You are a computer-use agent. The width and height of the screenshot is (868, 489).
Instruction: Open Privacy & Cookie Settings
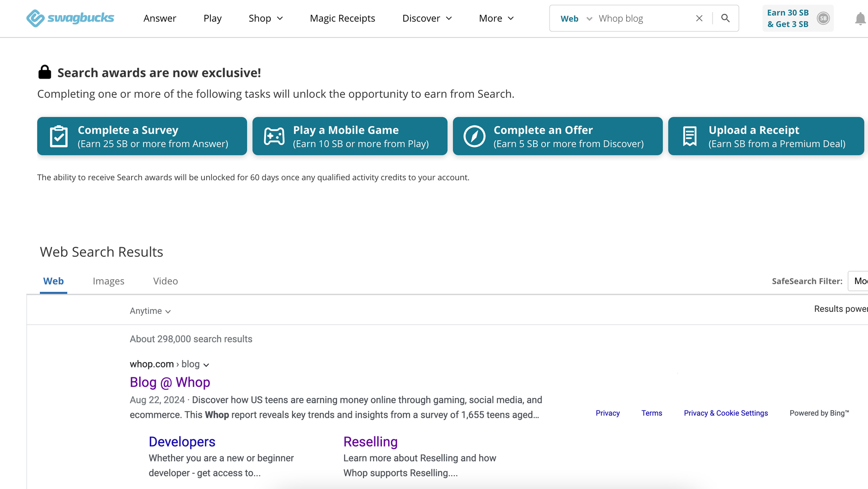(726, 413)
